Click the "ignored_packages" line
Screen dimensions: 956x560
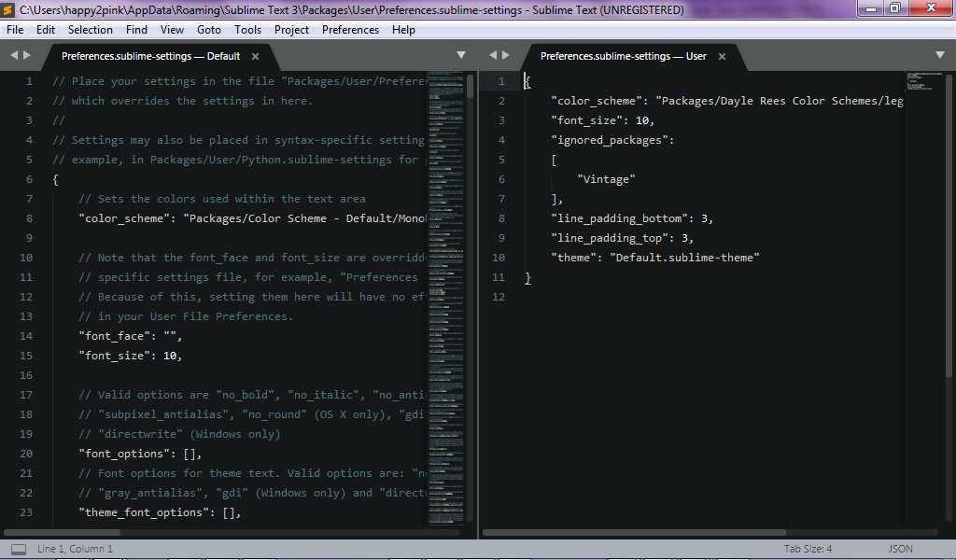click(612, 140)
